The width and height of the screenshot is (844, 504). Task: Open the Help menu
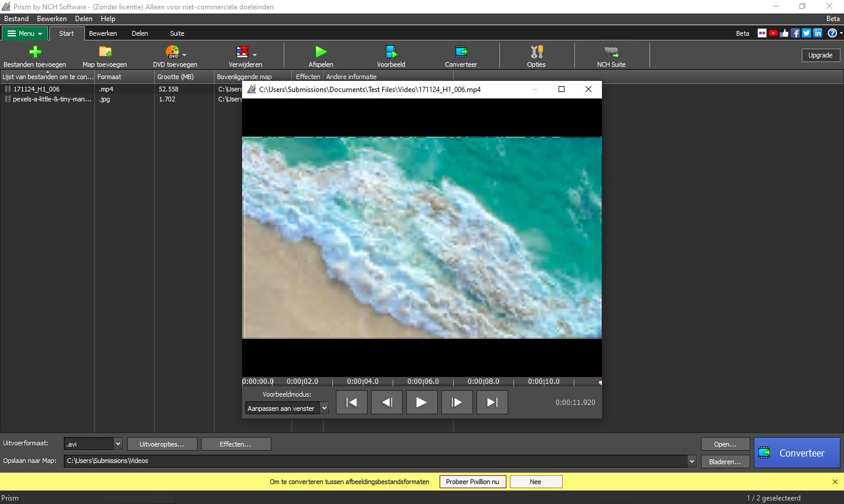tap(108, 19)
